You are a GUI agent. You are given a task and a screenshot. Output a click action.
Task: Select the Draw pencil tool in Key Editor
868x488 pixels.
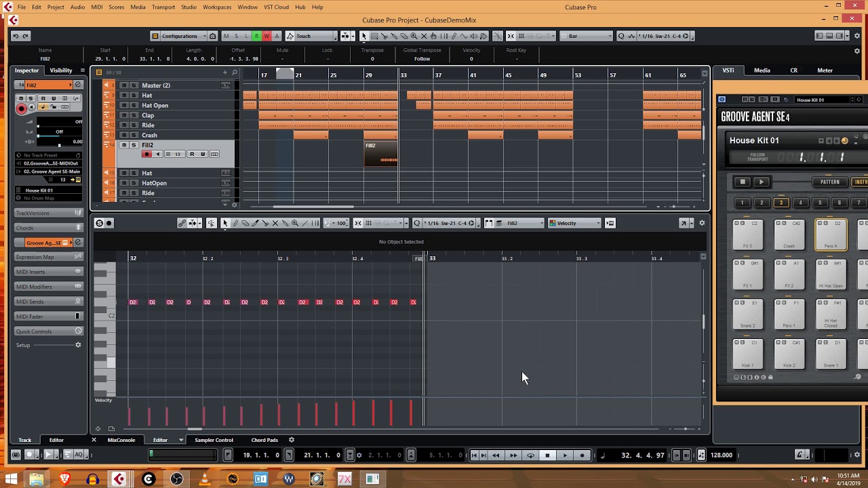[x=235, y=223]
